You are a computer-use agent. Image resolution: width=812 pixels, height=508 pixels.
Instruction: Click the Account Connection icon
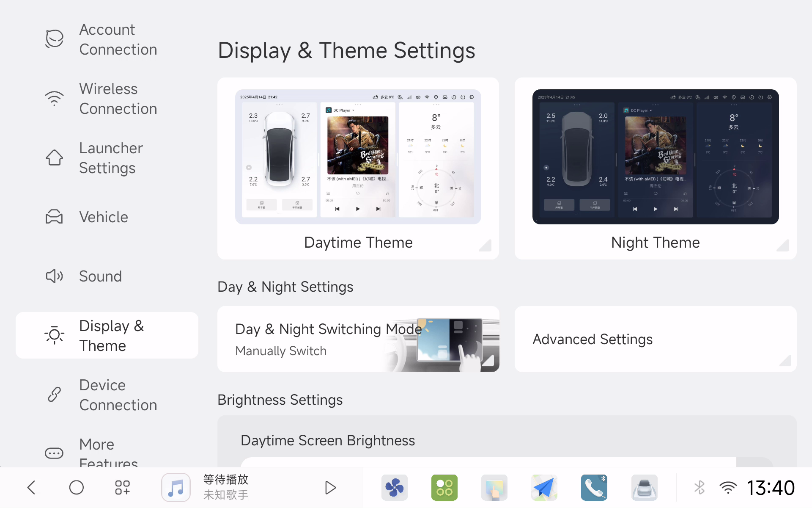[x=55, y=39]
